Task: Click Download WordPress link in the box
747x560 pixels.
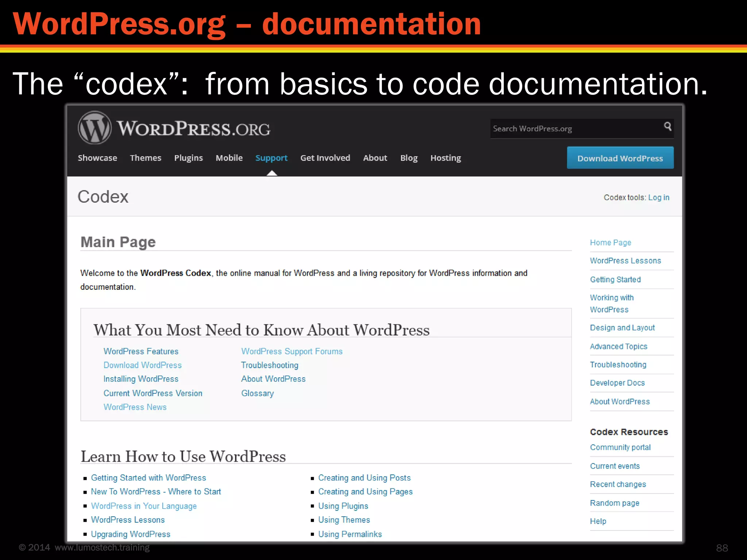Action: click(142, 365)
